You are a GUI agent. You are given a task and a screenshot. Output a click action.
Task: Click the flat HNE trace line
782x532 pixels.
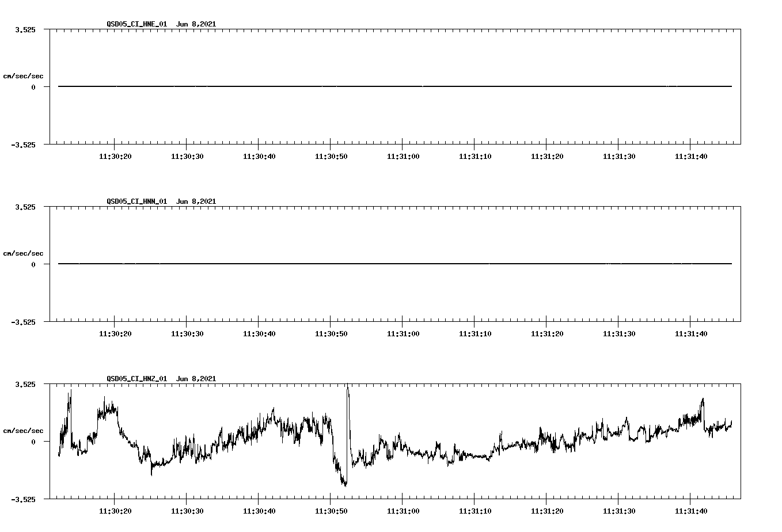395,86
